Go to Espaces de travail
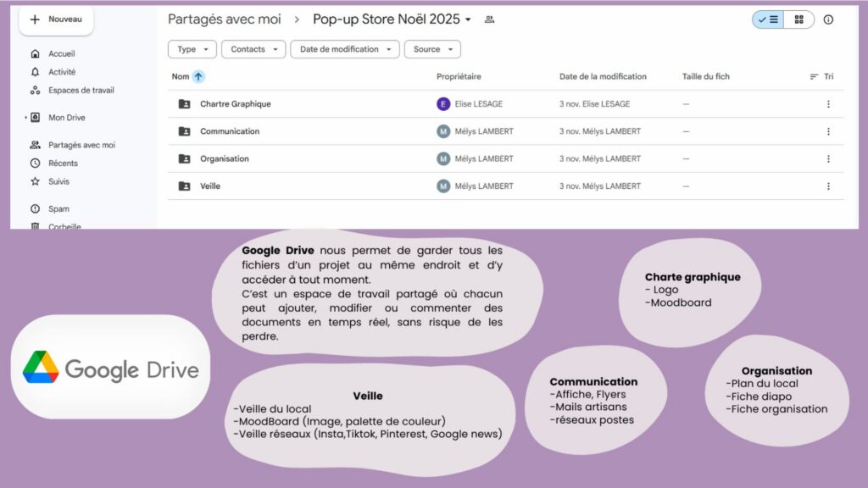Screen dimensions: 868x488 click(x=81, y=90)
